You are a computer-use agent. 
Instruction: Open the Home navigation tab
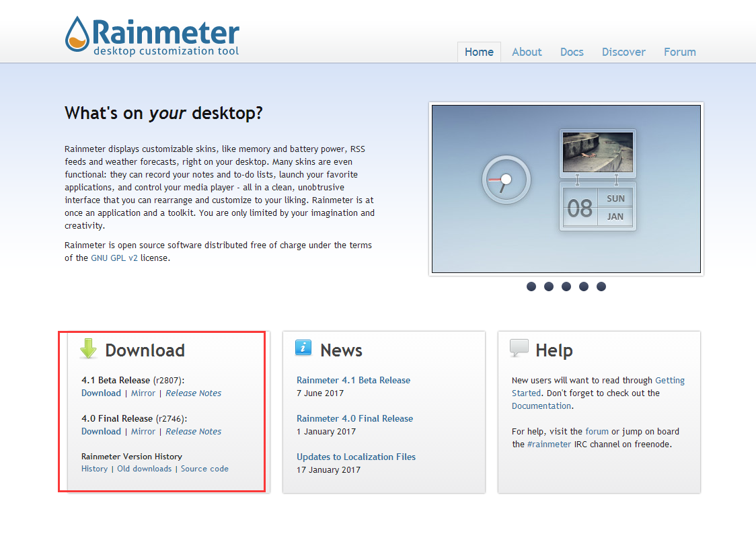(x=479, y=52)
